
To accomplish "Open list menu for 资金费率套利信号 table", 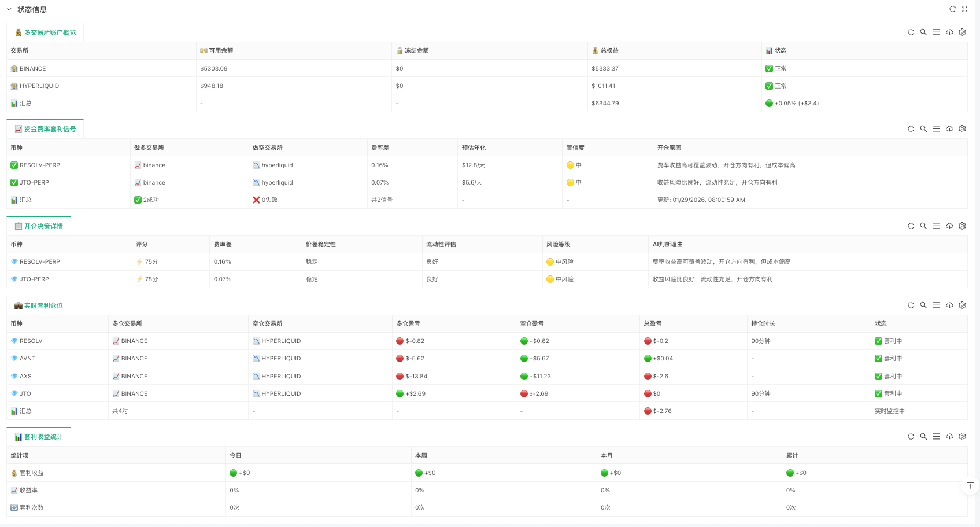I will (936, 129).
